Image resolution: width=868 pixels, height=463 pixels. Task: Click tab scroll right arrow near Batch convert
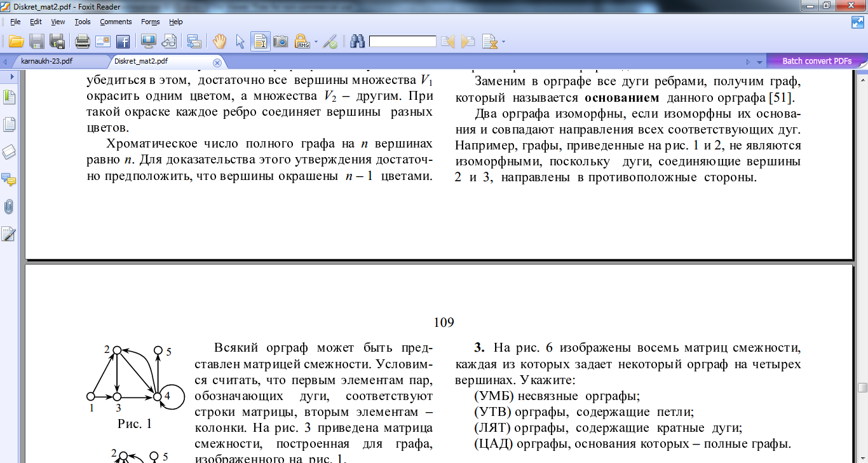pyautogui.click(x=748, y=62)
